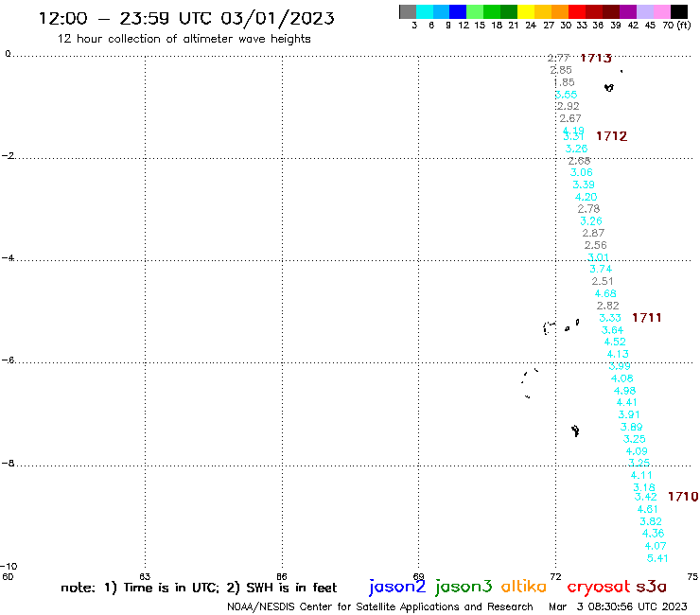This screenshot has width=700, height=615.
Task: Select the wave height value 4.09
Action: (637, 451)
